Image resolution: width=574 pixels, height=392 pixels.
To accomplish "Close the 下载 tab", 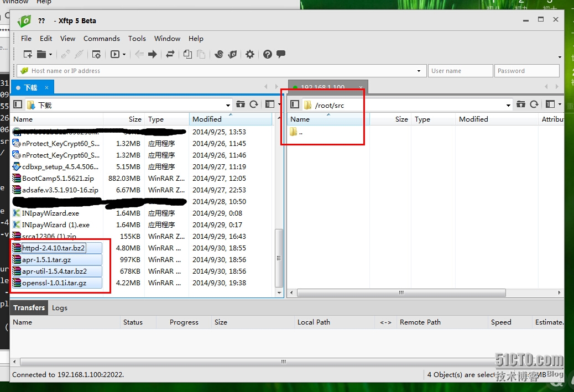I will tap(46, 87).
